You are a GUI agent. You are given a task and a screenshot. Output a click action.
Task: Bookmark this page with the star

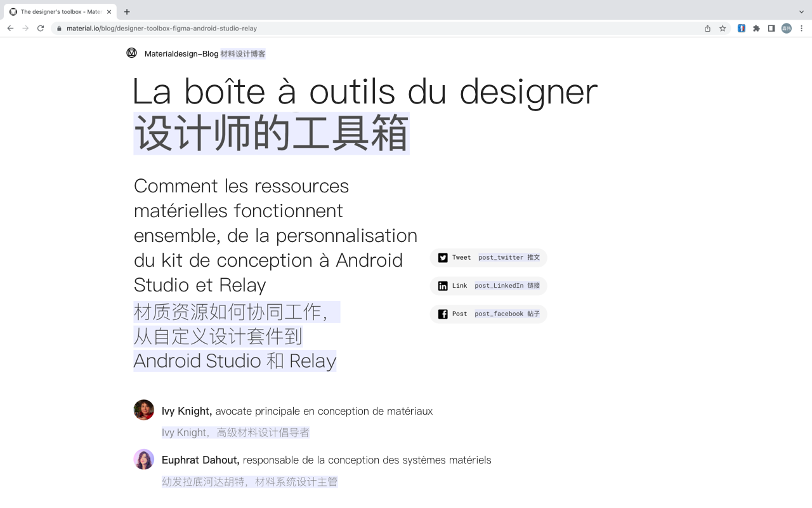pyautogui.click(x=723, y=29)
